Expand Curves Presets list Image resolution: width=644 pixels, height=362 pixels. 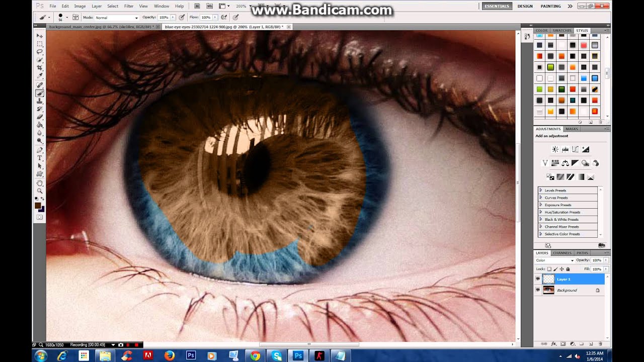[x=541, y=198]
